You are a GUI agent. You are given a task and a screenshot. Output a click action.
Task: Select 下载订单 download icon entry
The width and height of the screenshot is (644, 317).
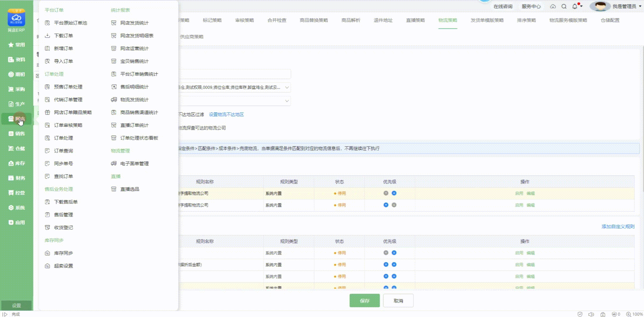[x=63, y=36]
